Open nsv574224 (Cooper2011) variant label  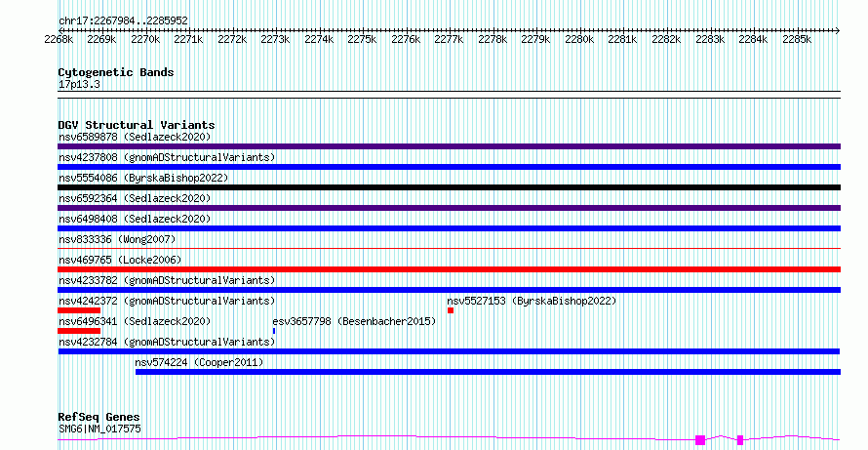pos(199,362)
